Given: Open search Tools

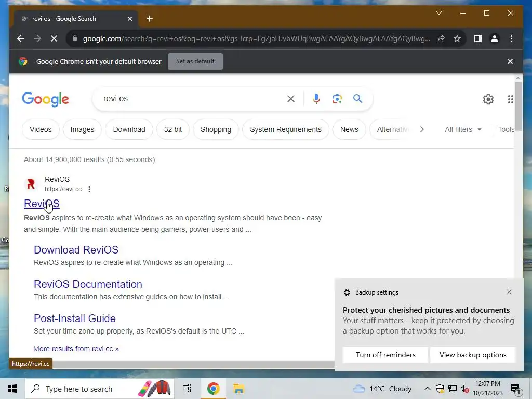Looking at the screenshot, I should [506, 129].
